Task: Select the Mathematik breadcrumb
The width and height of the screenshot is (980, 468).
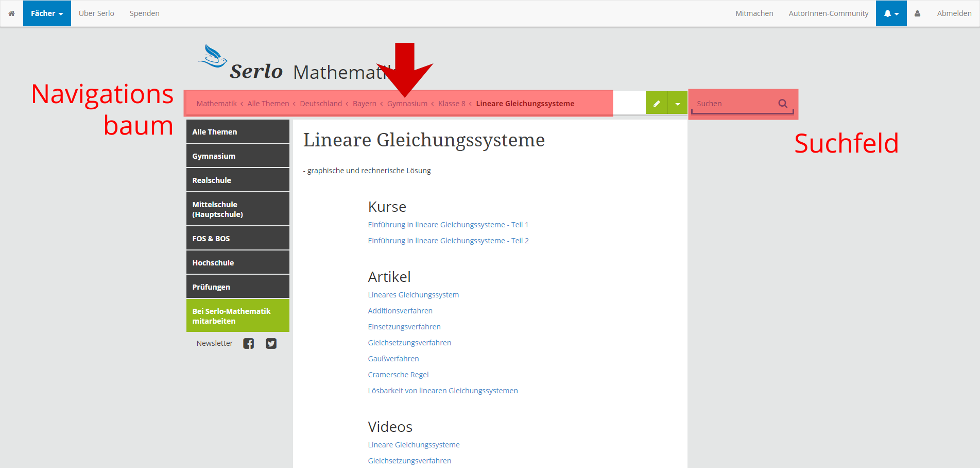Action: pyautogui.click(x=216, y=104)
